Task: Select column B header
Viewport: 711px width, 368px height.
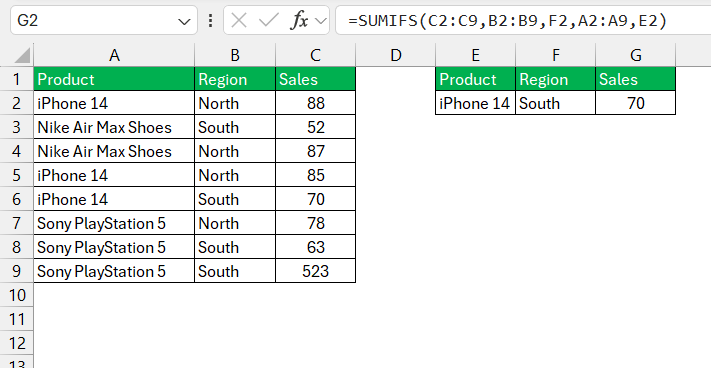Action: 235,55
